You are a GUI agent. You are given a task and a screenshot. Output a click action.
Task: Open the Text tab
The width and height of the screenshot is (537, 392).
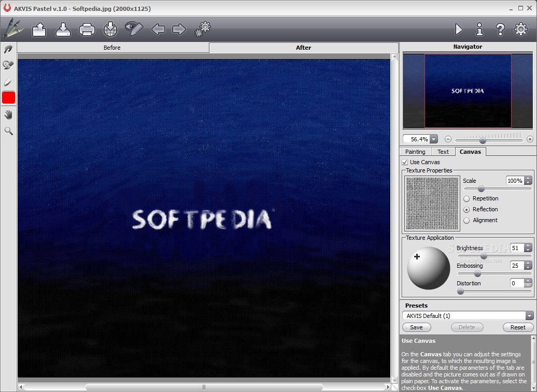pos(443,152)
